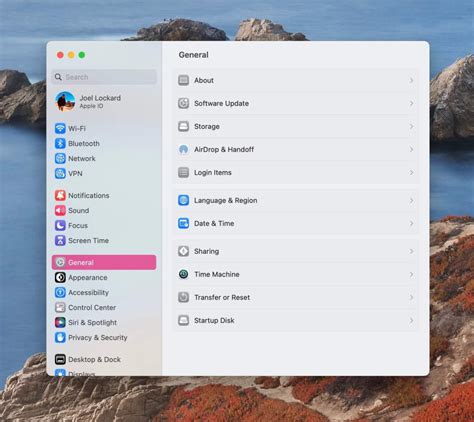Click the Siri & Spotlight icon

(x=60, y=322)
